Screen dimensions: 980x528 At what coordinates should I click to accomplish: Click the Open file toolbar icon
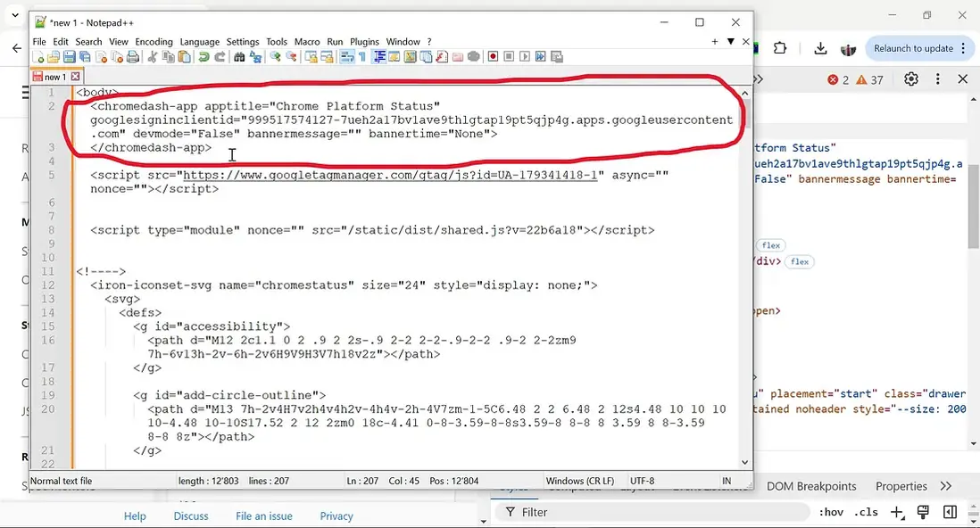[54, 57]
